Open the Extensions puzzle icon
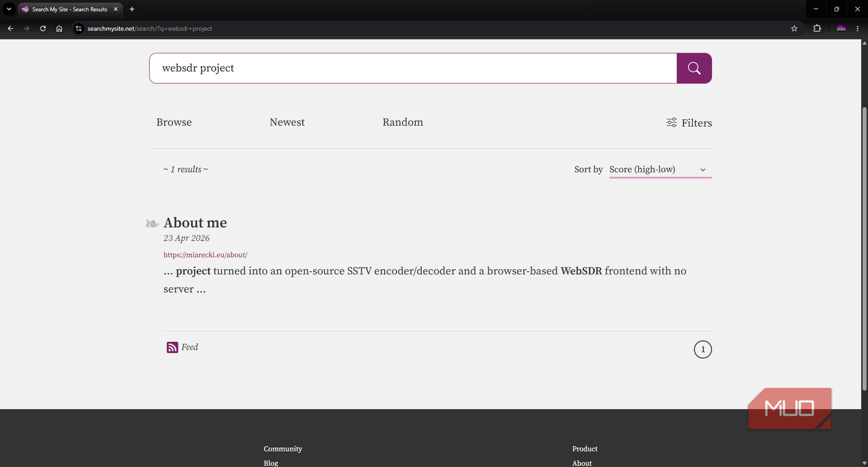868x467 pixels. (817, 28)
